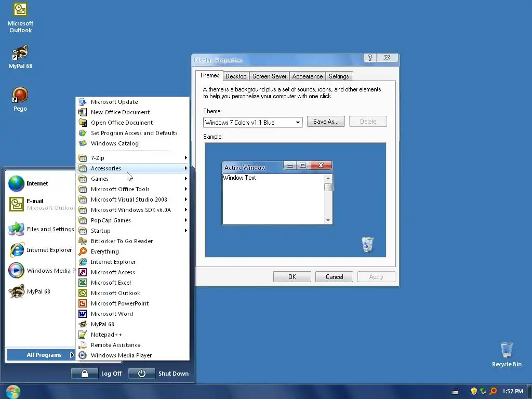Viewport: 532px width, 399px height.
Task: Click Cancel in Display Properties
Action: coord(334,277)
